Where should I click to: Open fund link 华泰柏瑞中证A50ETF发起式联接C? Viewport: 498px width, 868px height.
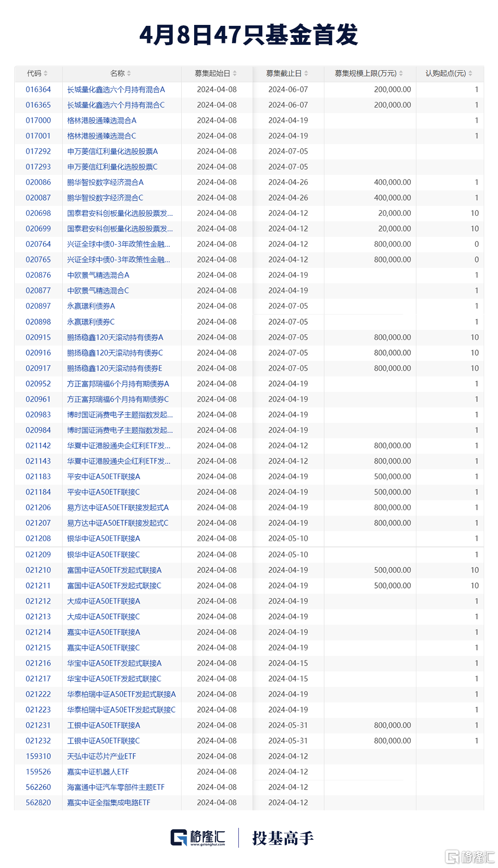pyautogui.click(x=121, y=709)
